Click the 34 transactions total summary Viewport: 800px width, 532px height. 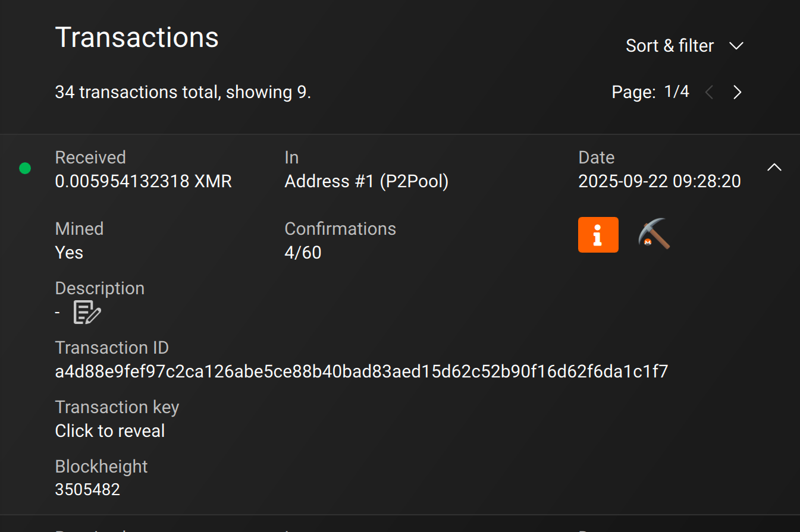(183, 92)
